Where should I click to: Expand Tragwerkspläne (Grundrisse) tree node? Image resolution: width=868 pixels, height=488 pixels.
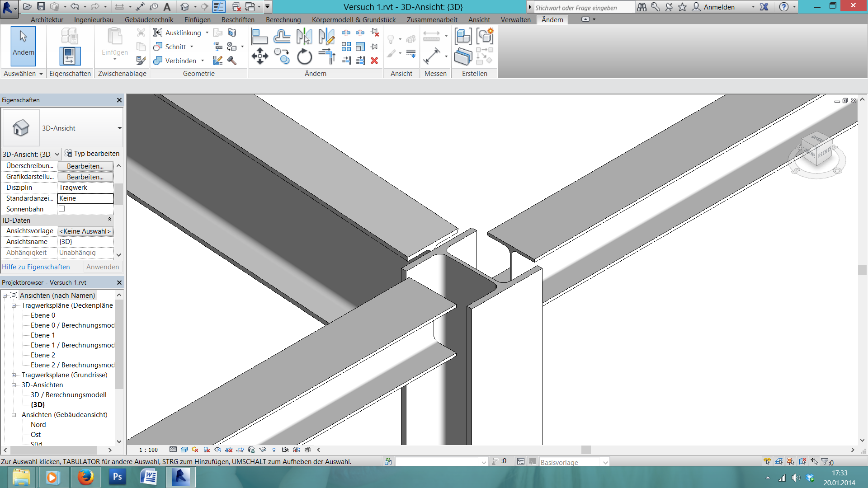point(14,375)
